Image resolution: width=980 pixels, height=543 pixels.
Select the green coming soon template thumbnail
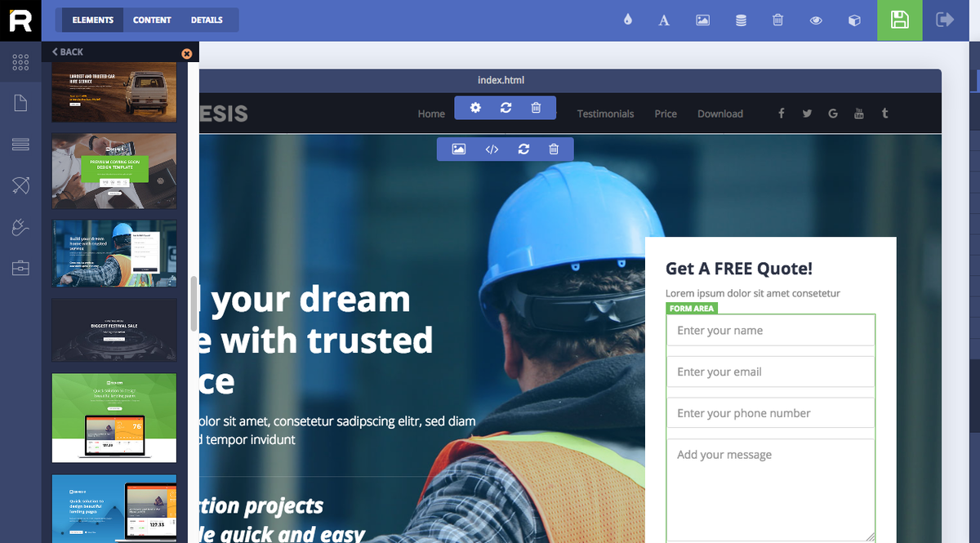114,171
